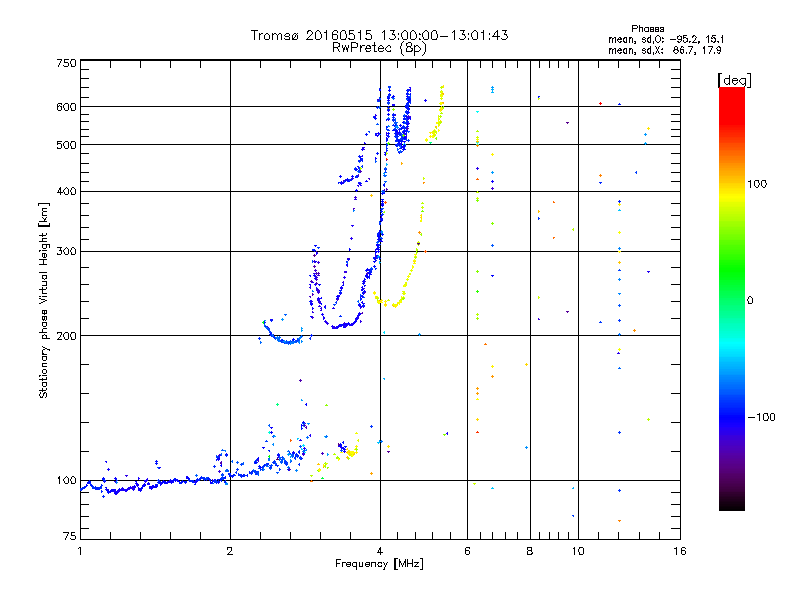This screenshot has width=800, height=600.
Task: Click the x-axis tick label '2'
Action: pyautogui.click(x=230, y=551)
